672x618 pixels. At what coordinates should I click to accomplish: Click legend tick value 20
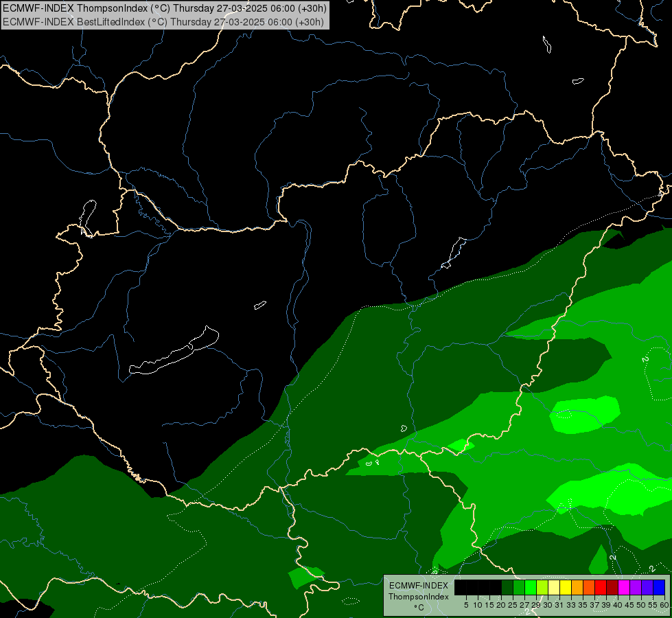pos(501,605)
